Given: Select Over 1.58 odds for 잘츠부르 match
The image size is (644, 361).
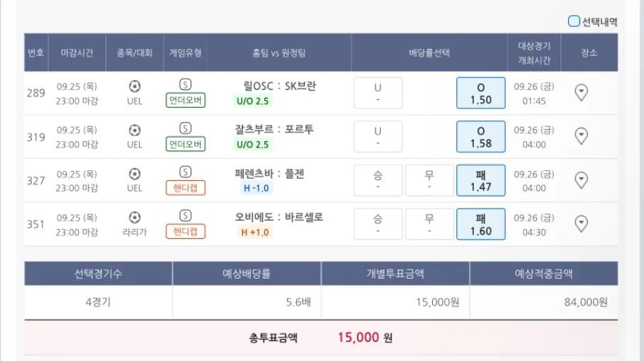Looking at the screenshot, I should tap(480, 137).
